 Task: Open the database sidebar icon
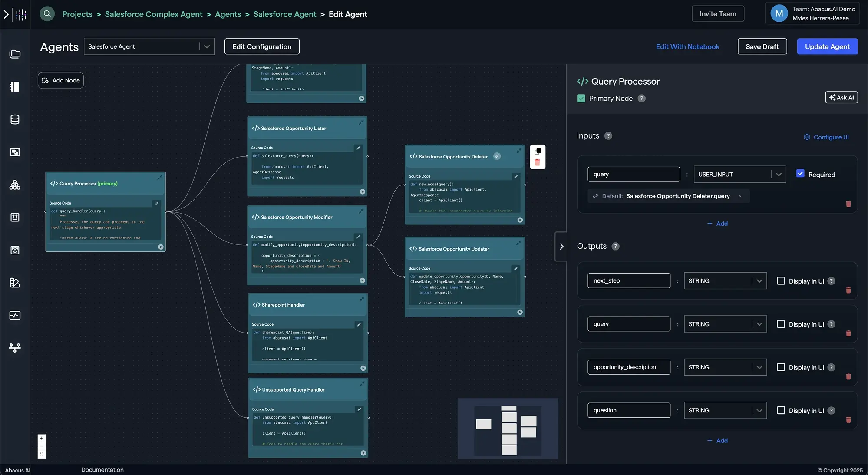(15, 119)
